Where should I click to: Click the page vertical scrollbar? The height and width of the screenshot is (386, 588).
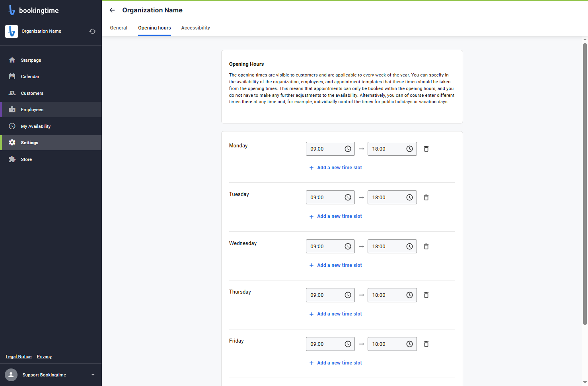click(x=585, y=183)
